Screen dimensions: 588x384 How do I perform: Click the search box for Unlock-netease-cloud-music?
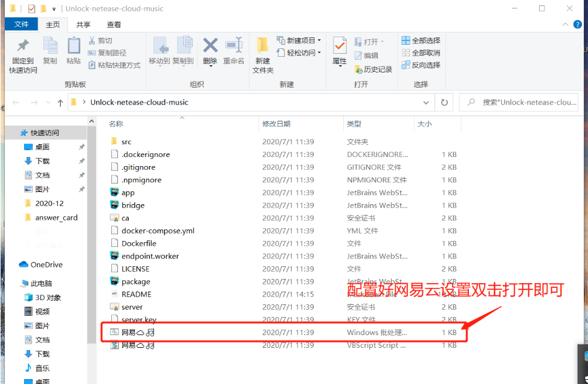pyautogui.click(x=519, y=102)
